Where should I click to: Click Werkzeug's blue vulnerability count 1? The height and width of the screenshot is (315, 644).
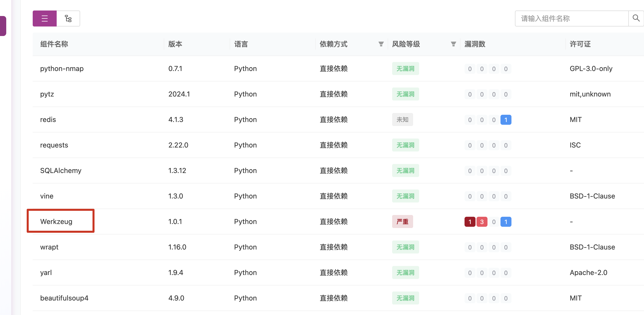coord(506,222)
